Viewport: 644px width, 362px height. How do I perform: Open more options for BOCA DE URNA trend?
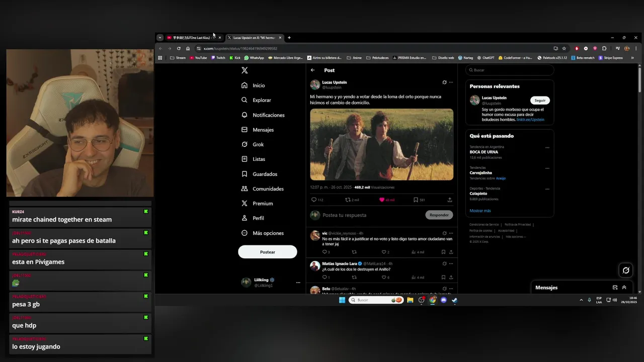coord(547,148)
